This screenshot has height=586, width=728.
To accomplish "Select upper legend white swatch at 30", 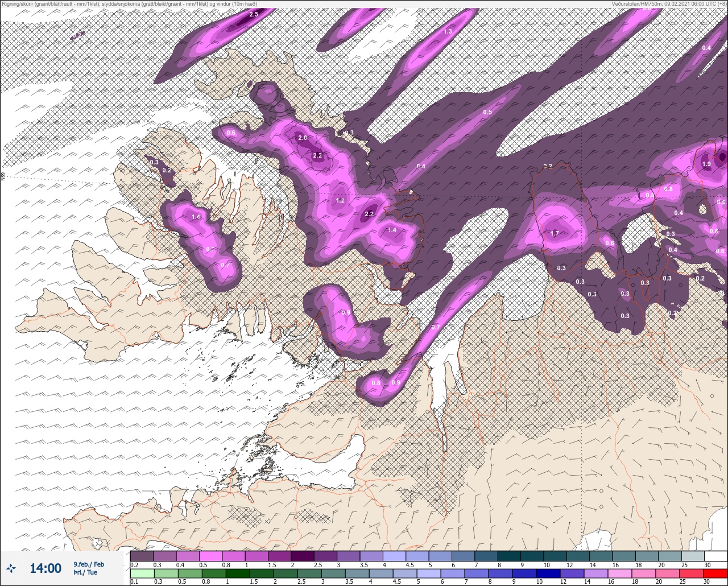I will 715,556.
